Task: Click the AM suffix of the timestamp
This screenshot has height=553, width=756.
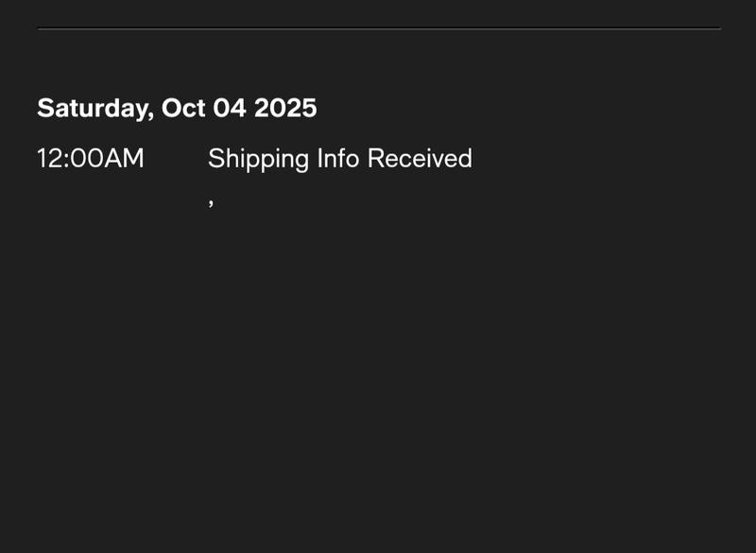Action: (x=125, y=159)
